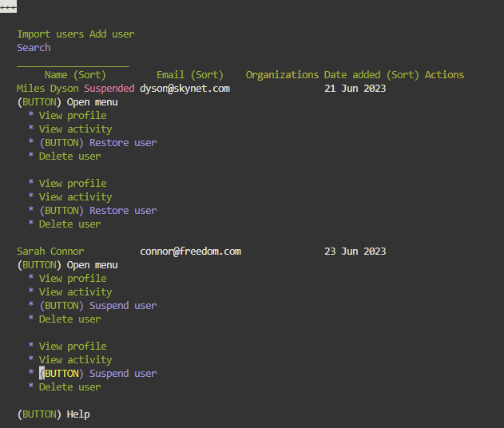Open the Add user link

point(112,34)
